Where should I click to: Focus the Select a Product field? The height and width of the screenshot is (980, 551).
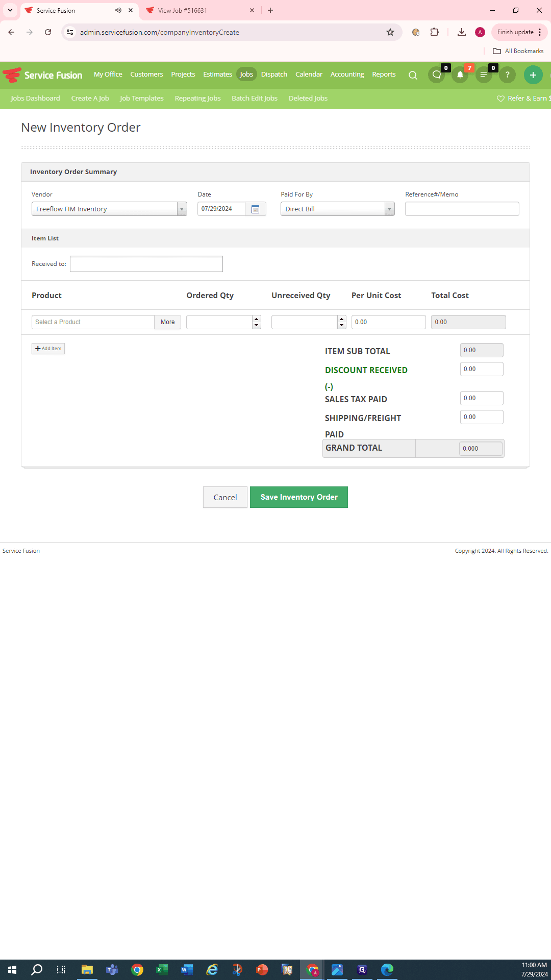point(93,322)
